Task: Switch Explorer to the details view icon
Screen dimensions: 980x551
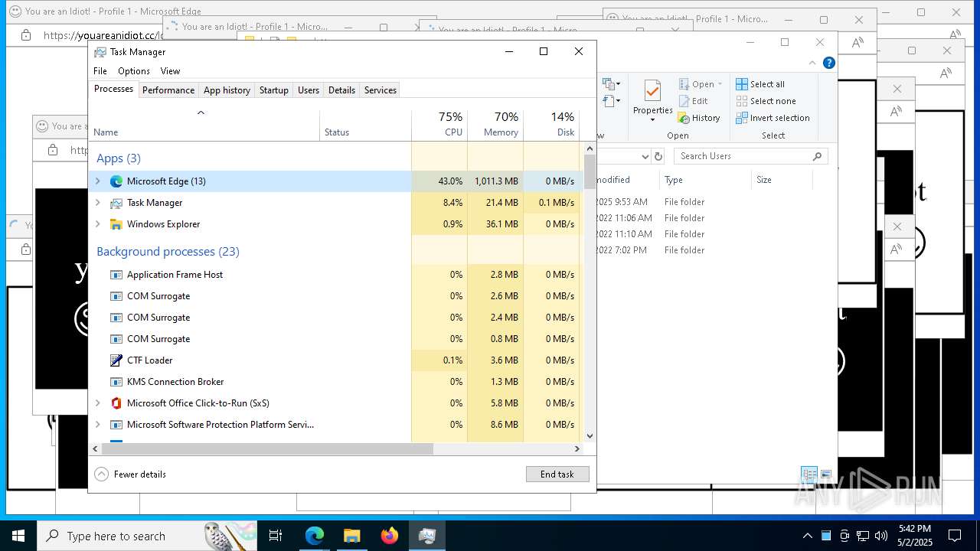Action: (x=809, y=474)
